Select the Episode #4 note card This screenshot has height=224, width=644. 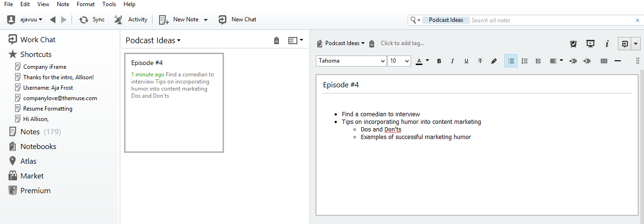coord(174,103)
